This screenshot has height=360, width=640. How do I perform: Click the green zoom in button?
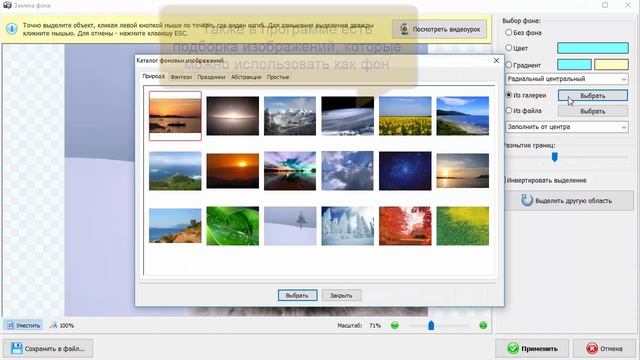[483, 325]
